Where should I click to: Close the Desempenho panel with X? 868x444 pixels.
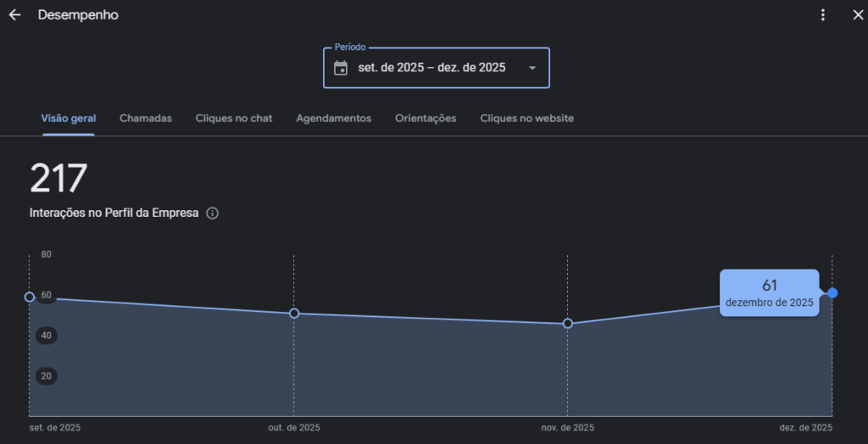857,15
